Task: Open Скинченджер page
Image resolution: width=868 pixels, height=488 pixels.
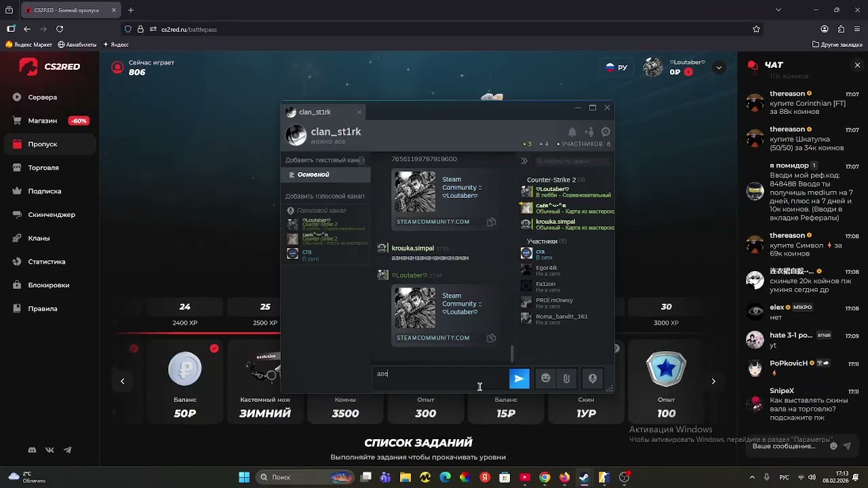Action: 51,215
